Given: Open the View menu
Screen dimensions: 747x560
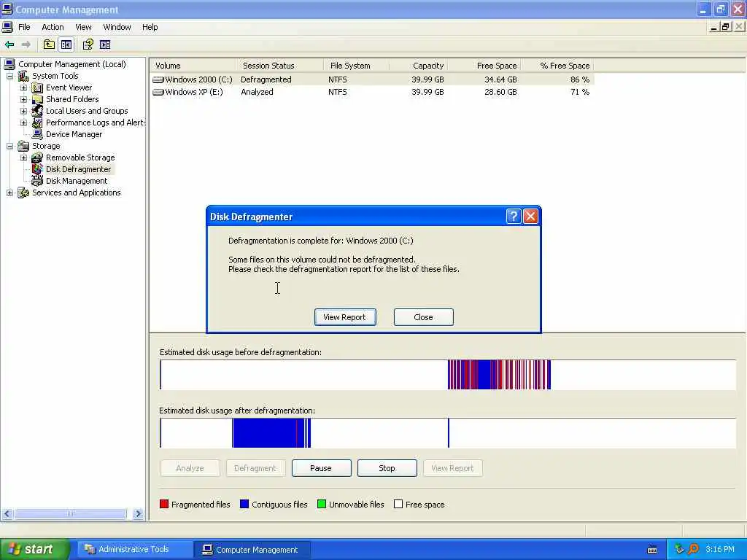Looking at the screenshot, I should pos(83,27).
